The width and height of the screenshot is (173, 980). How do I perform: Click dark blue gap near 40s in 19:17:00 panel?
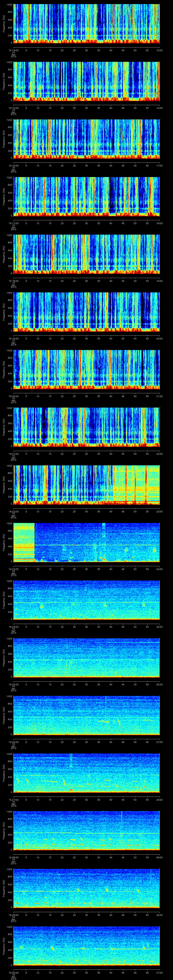click(112, 194)
